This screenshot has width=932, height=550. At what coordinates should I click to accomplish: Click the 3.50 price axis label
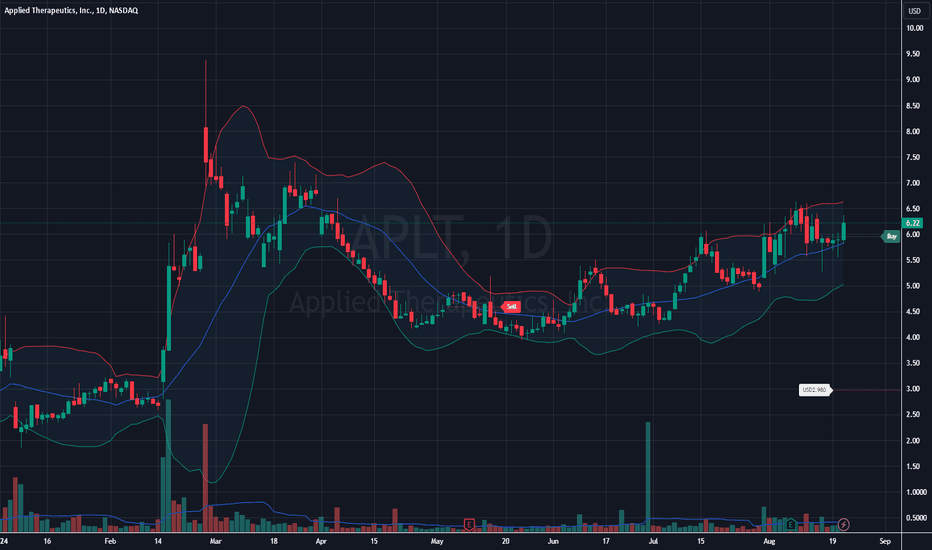[912, 363]
